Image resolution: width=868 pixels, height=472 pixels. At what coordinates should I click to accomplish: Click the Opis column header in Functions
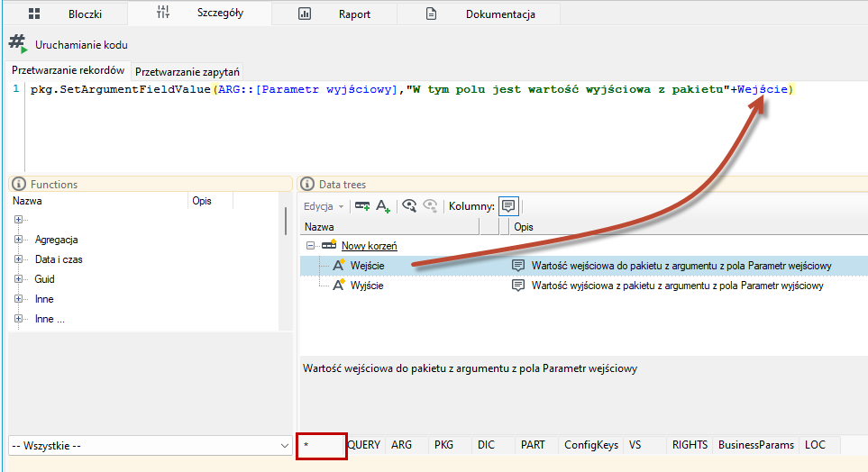click(210, 201)
